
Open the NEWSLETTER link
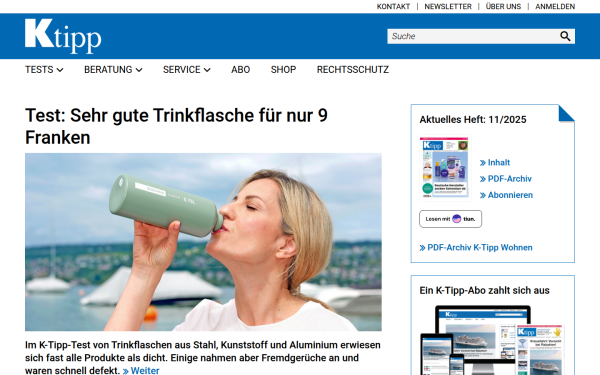[448, 7]
